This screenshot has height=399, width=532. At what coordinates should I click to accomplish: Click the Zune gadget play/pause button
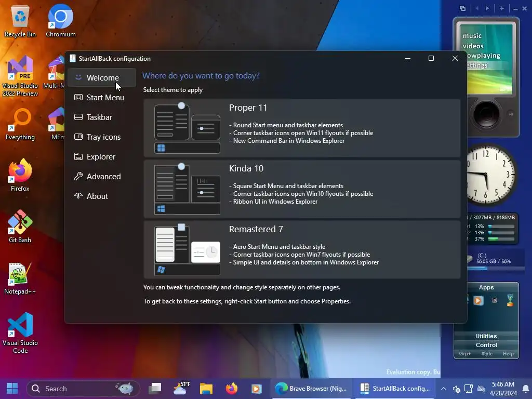click(x=511, y=114)
